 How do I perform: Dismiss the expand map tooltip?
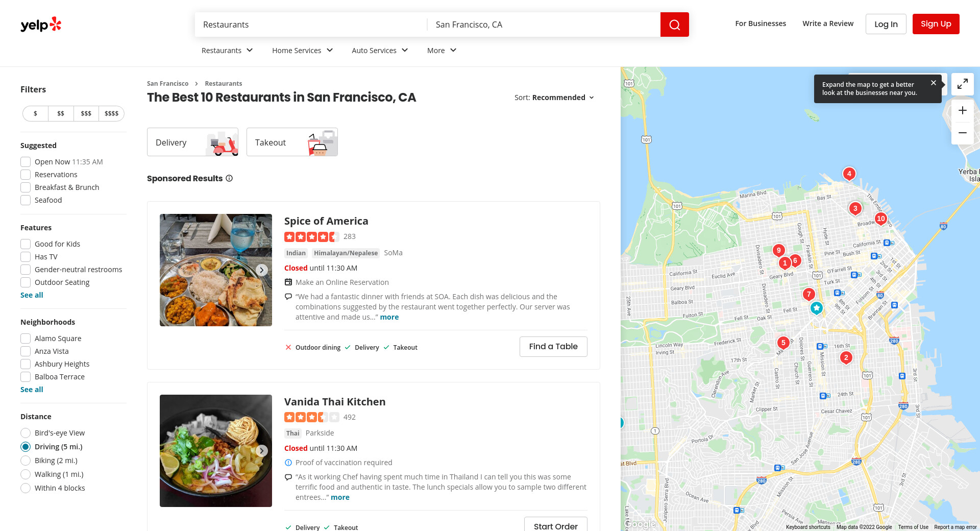point(934,83)
